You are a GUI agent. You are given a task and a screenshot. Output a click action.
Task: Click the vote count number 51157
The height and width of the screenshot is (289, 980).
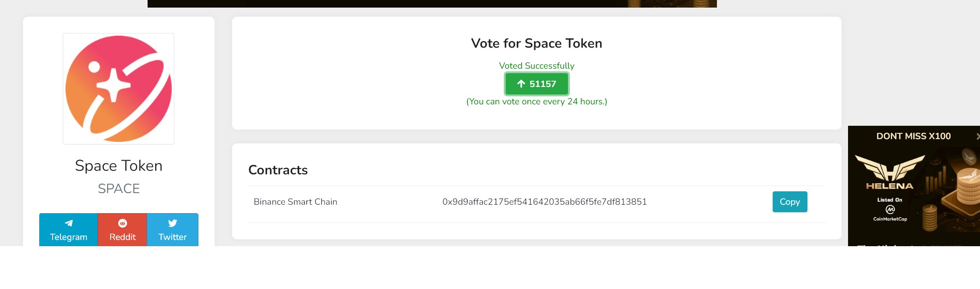coord(543,84)
